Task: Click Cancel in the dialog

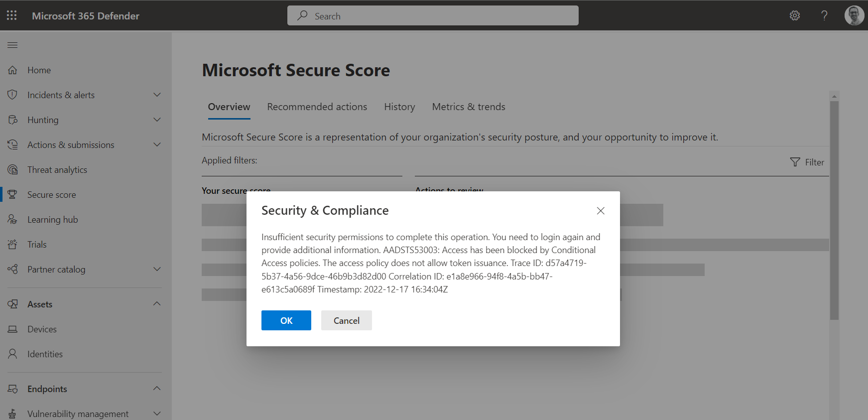Action: pyautogui.click(x=347, y=320)
